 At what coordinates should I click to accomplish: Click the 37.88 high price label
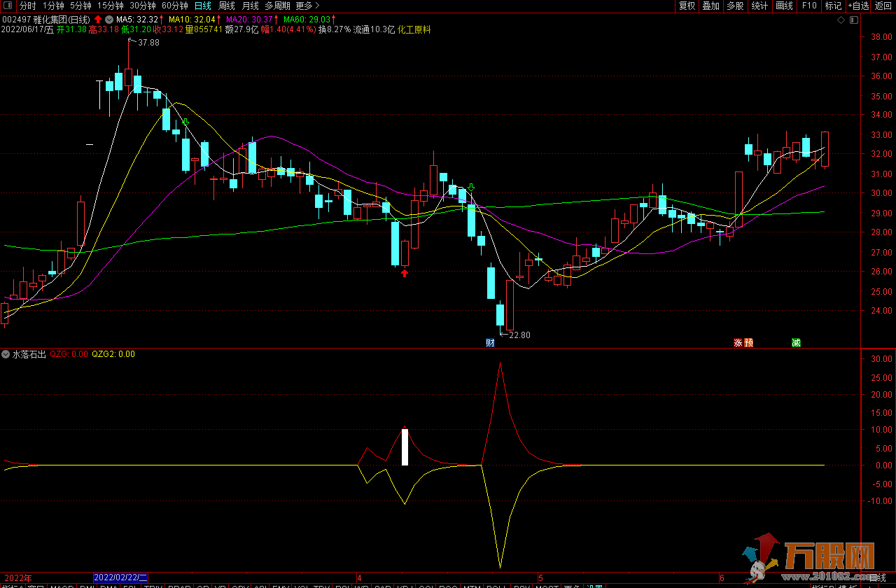148,43
